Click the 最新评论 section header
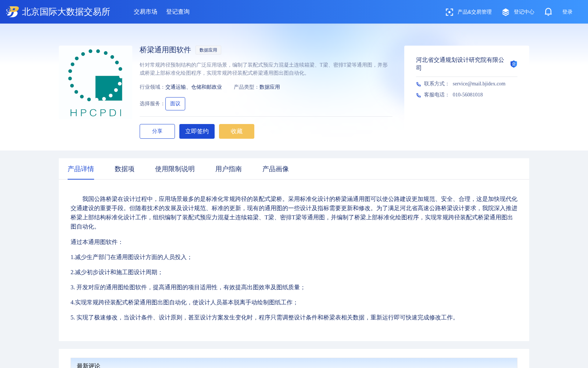The width and height of the screenshot is (588, 368). point(294,363)
